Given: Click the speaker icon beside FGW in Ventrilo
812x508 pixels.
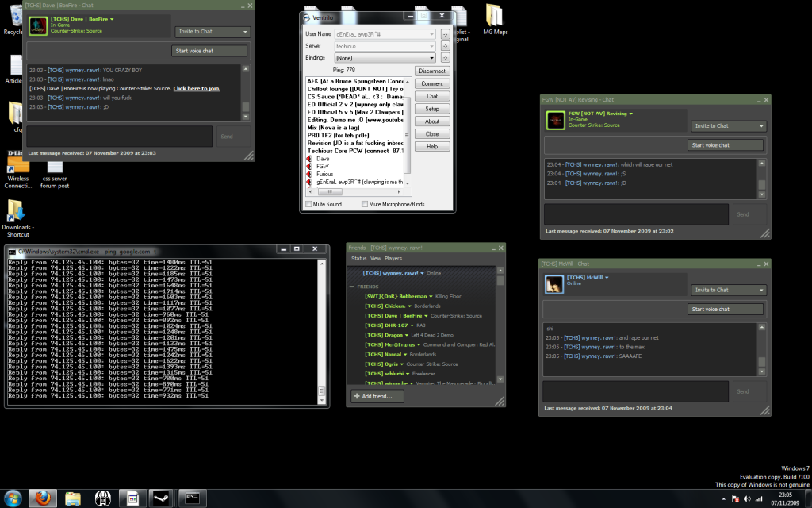Looking at the screenshot, I should coord(309,167).
